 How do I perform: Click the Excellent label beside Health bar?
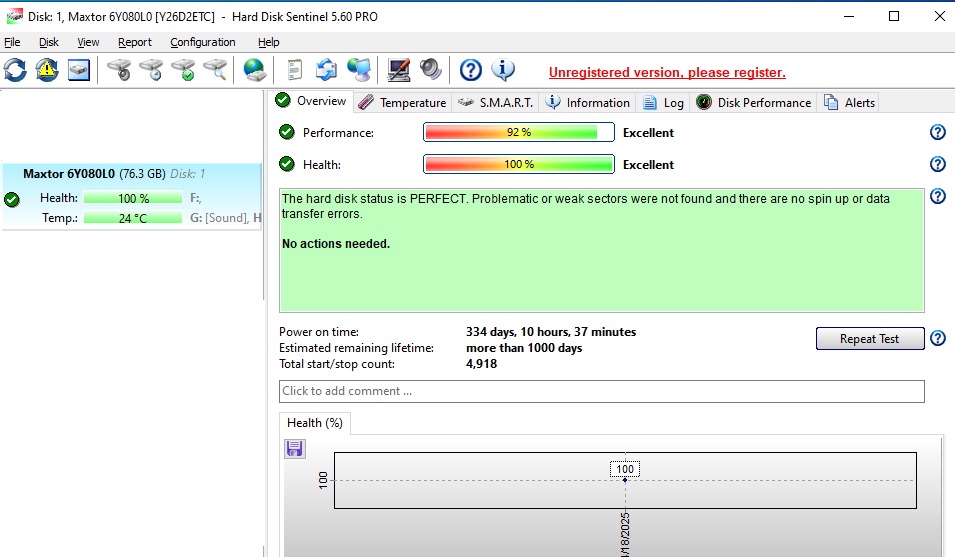point(648,164)
